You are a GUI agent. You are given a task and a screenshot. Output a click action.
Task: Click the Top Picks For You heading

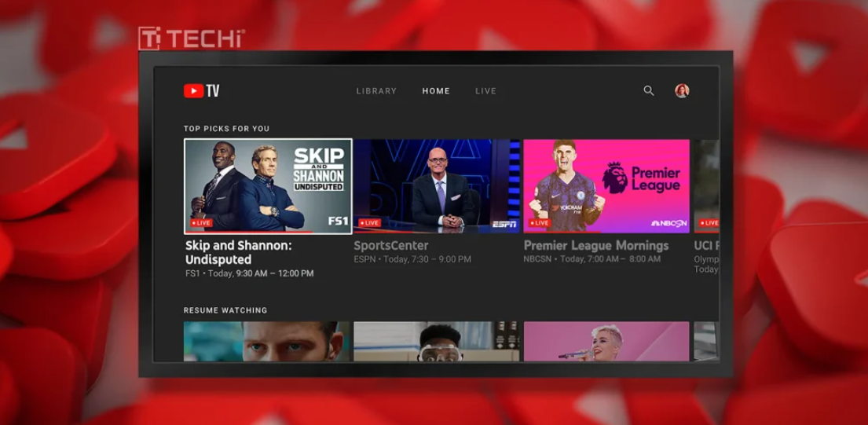(226, 129)
